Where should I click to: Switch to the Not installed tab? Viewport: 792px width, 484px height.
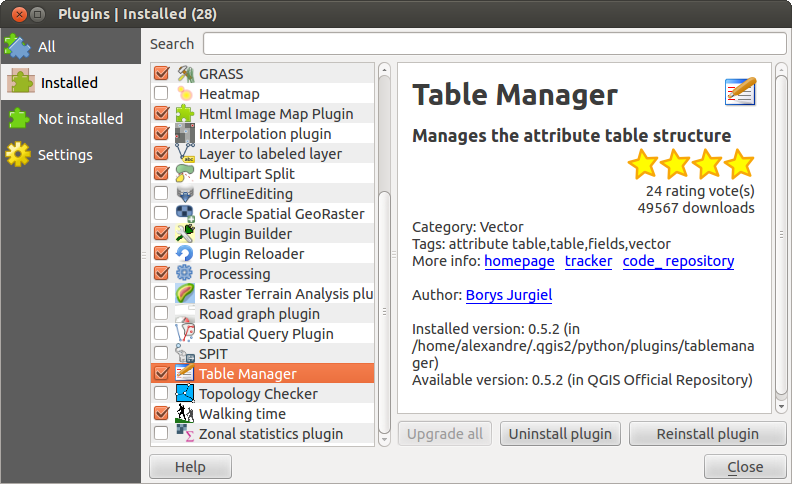tap(80, 119)
